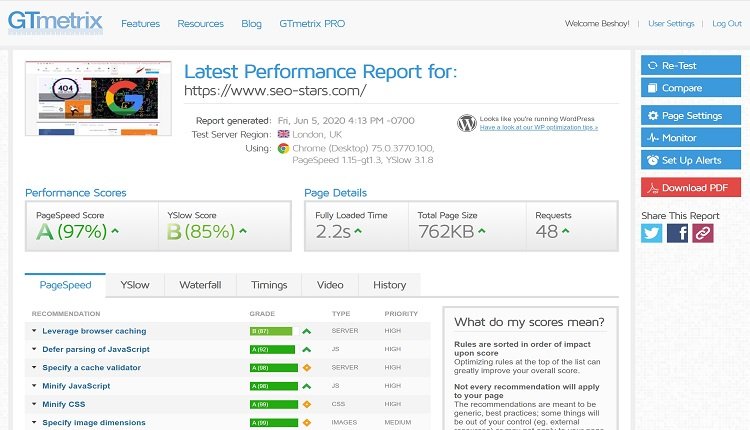Click the GTmetrix logo

[55, 22]
